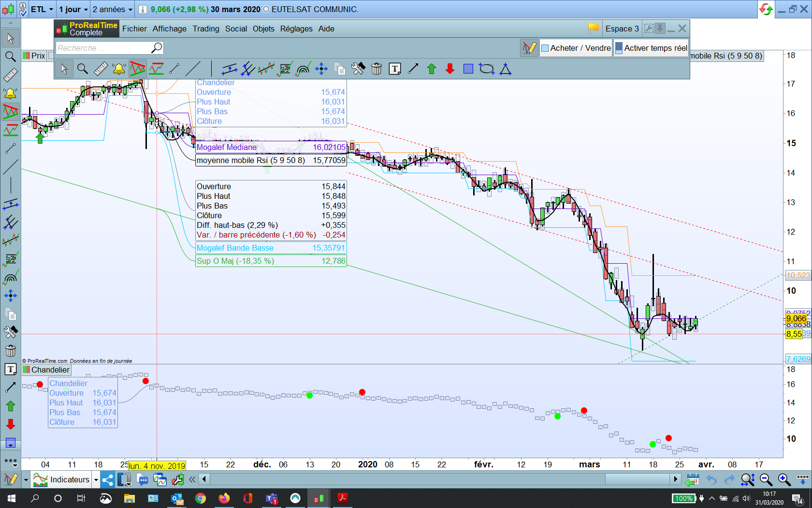
Task: Open the 1 jour timeframe dropdown
Action: point(73,9)
